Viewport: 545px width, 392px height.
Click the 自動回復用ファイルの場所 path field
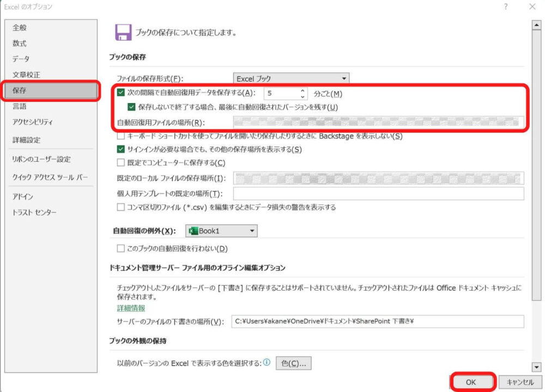point(378,122)
